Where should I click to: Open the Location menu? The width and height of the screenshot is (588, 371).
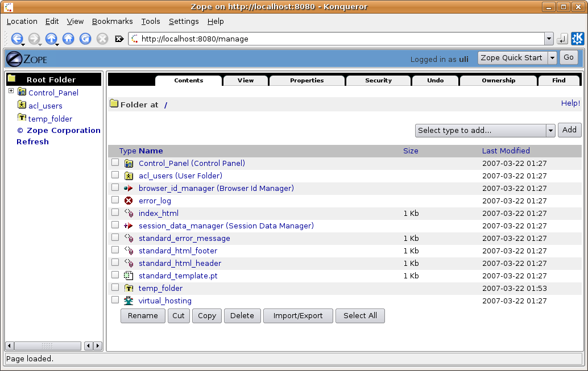(22, 22)
